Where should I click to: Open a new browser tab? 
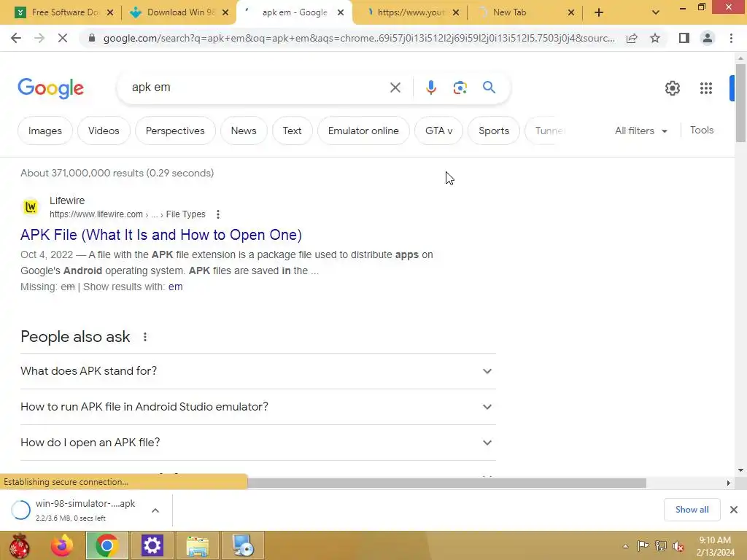tap(599, 12)
